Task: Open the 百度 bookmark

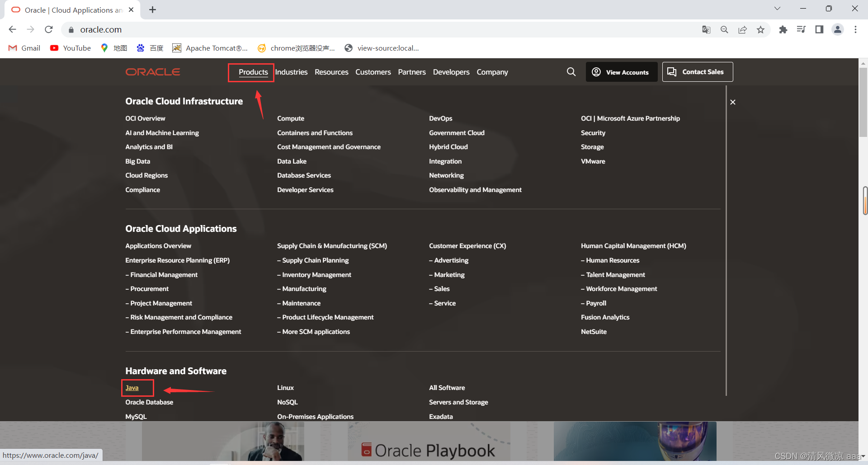Action: point(150,48)
